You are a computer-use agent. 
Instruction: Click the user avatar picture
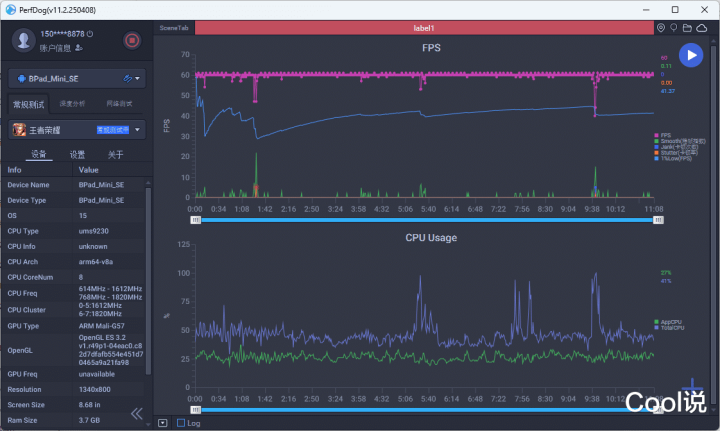[23, 40]
